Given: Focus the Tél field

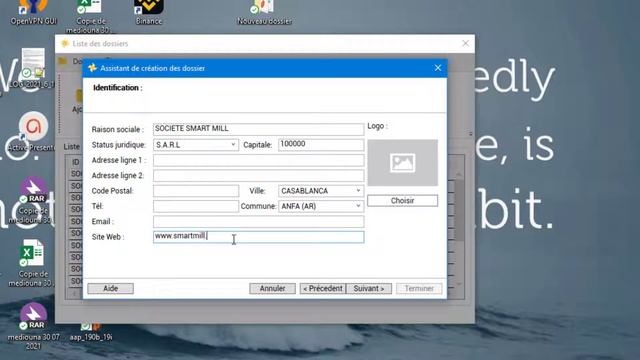Looking at the screenshot, I should [196, 206].
